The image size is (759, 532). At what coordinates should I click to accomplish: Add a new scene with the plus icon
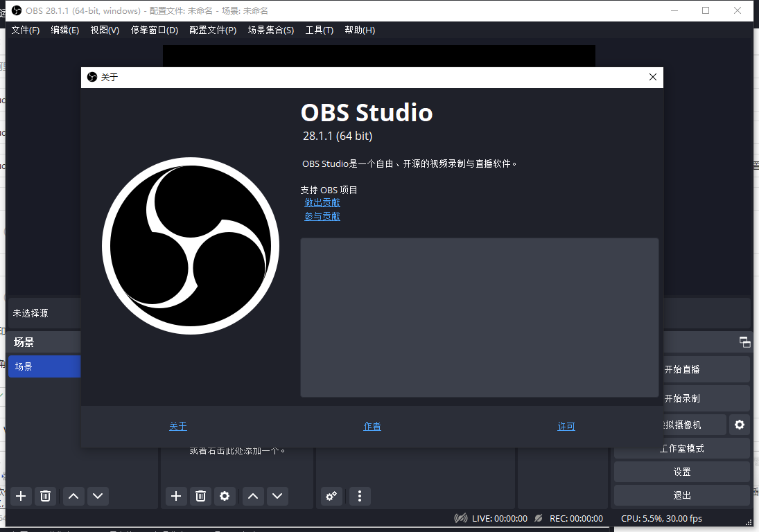[20, 496]
